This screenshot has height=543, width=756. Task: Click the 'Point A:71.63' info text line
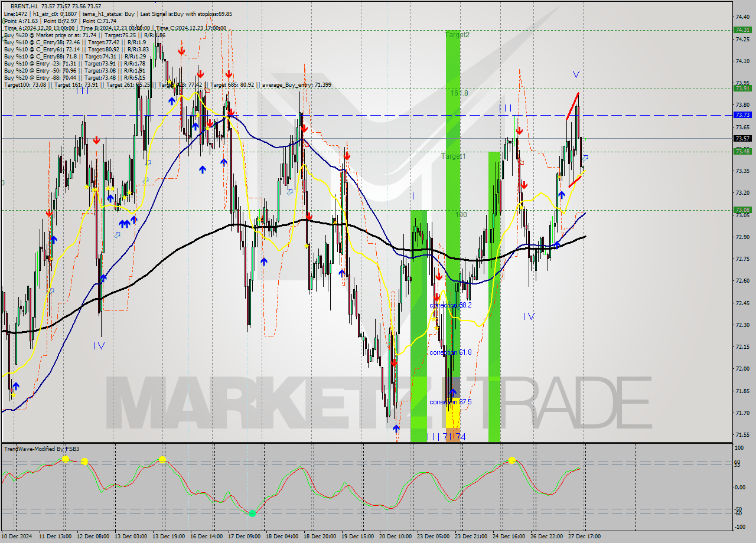point(60,21)
